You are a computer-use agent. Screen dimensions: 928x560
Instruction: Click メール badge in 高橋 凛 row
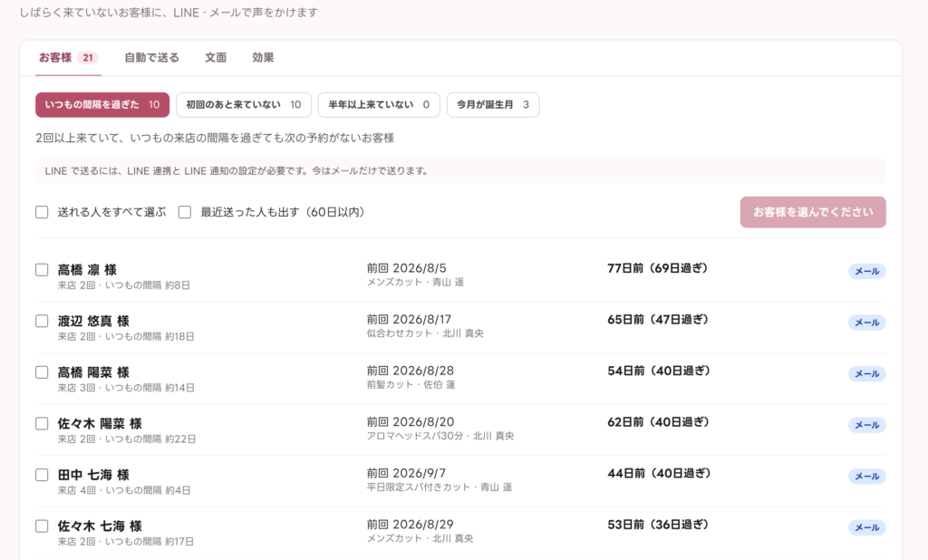pos(867,271)
